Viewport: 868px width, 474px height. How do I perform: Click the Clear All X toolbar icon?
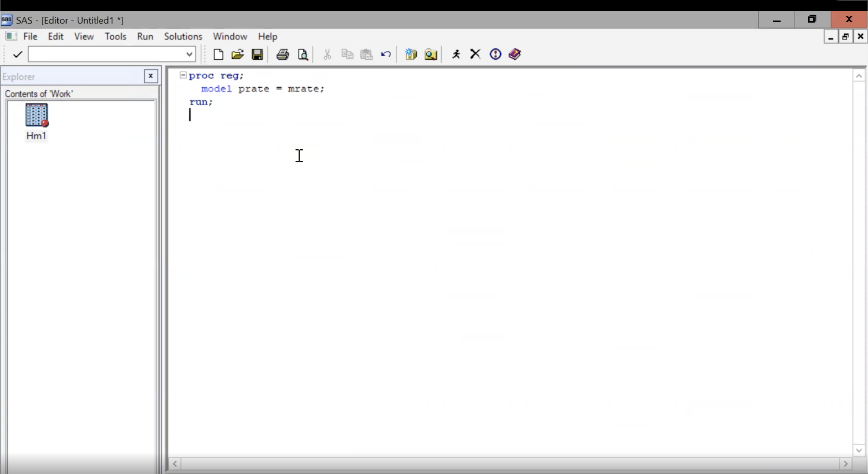pyautogui.click(x=475, y=54)
